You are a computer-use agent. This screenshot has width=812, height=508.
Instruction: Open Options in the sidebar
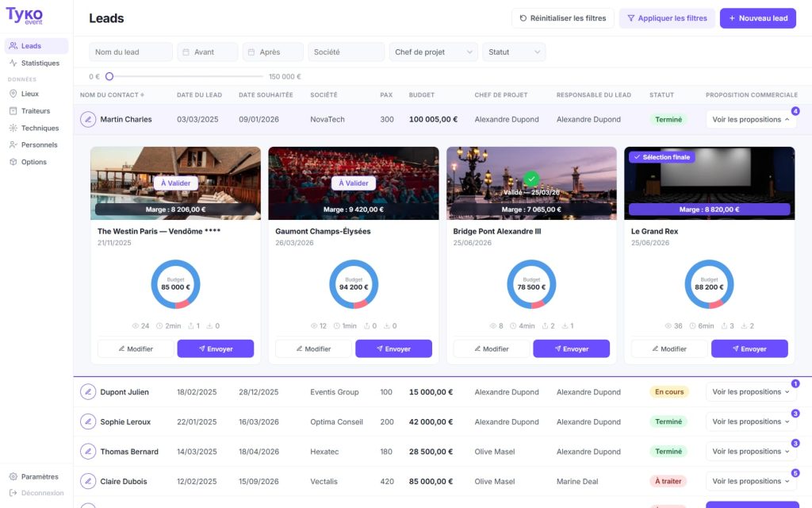[36, 162]
